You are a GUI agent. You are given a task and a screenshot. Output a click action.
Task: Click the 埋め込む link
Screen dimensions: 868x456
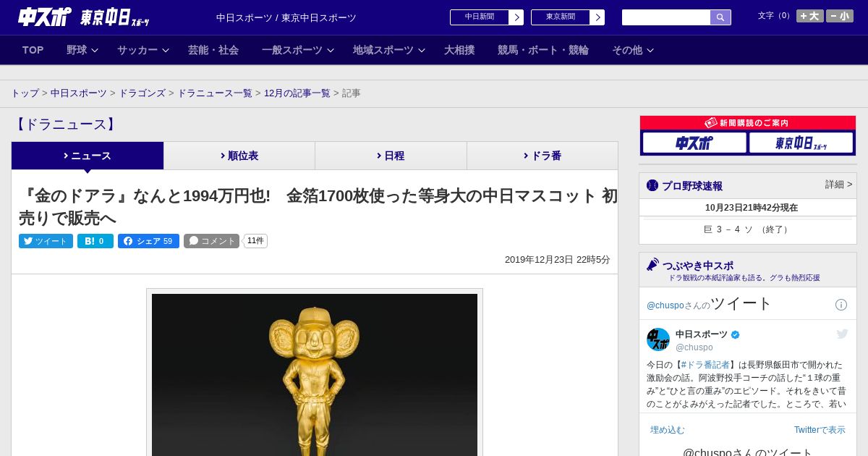(x=668, y=430)
